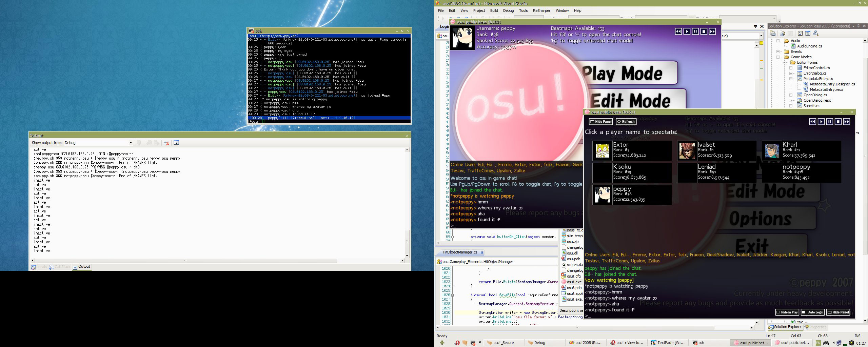This screenshot has height=347, width=868.
Task: Click previous track in spectate-panel osu! window
Action: click(813, 122)
